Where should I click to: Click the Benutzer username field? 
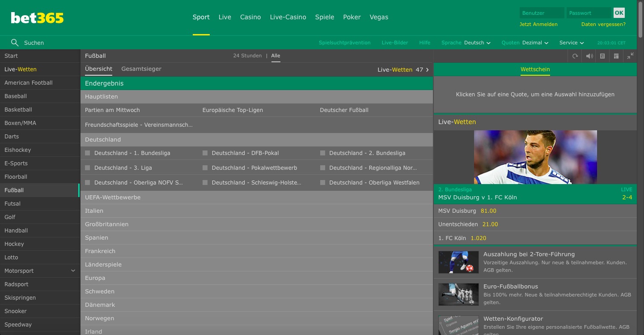[x=542, y=13]
